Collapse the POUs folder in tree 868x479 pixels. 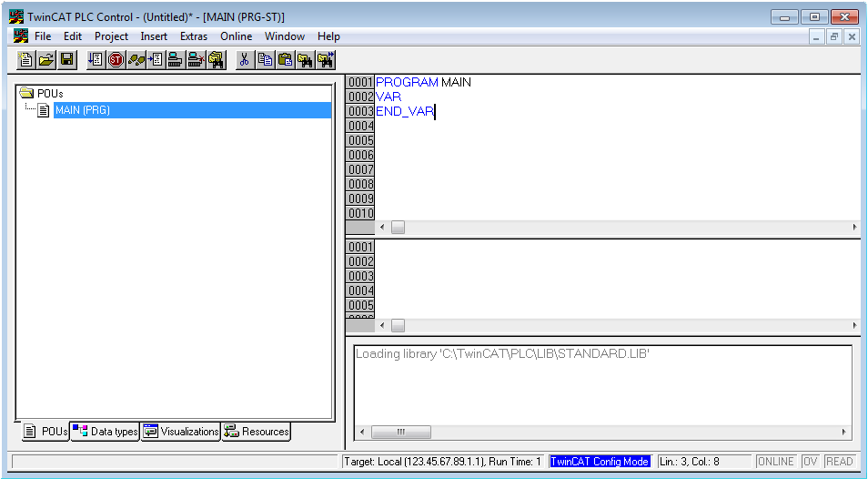coord(26,94)
